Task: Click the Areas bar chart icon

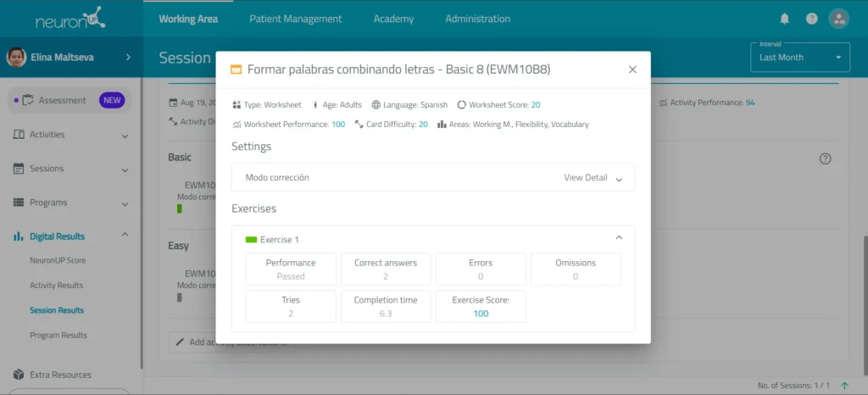Action: point(442,125)
